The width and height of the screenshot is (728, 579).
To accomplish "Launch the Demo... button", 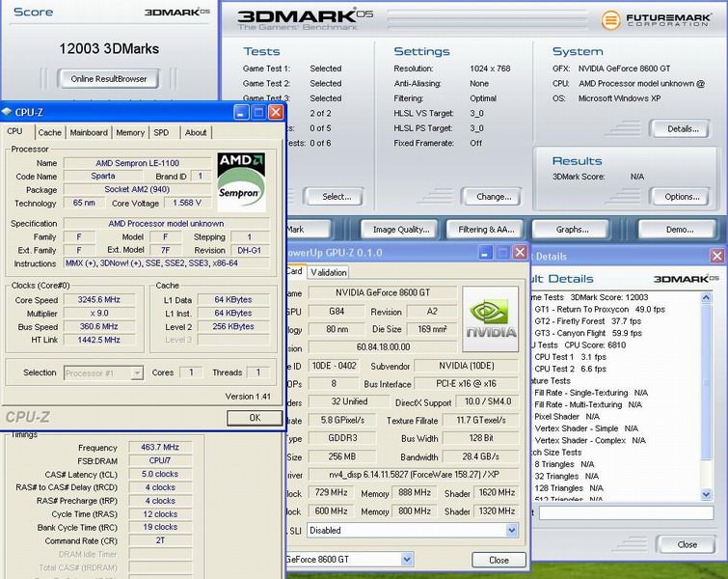I will [679, 229].
